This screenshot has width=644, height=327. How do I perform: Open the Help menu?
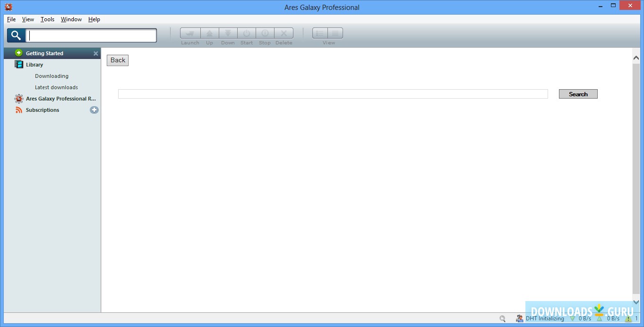(x=94, y=19)
